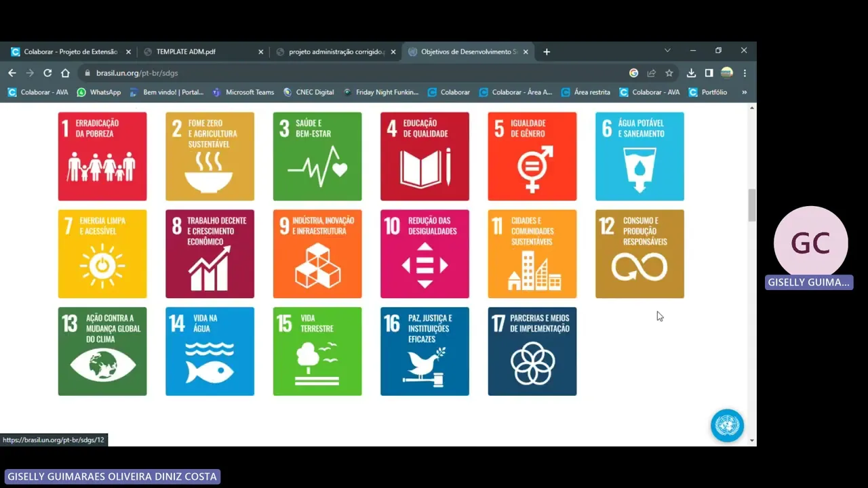
Task: Select the Objetivos de Desenvolvimento tab
Action: [x=469, y=52]
